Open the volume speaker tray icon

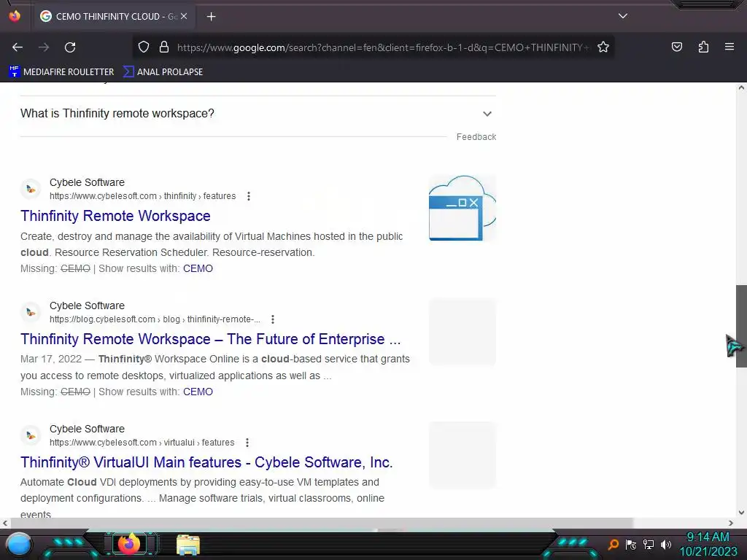(666, 544)
